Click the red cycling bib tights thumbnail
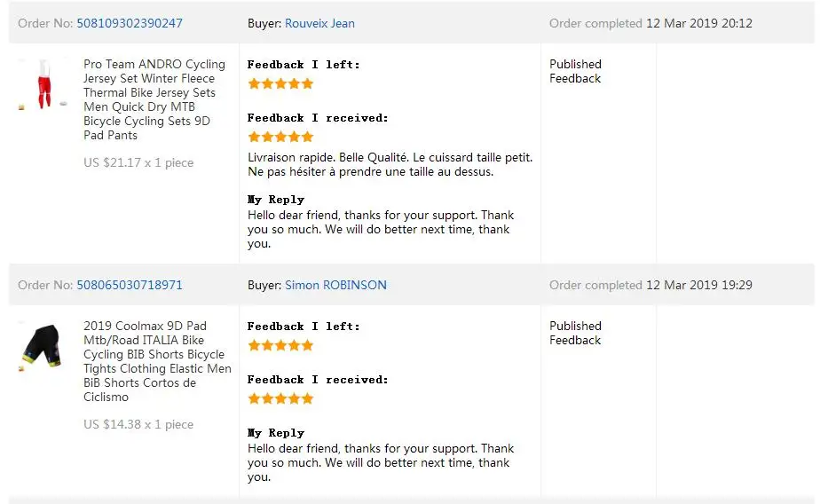The height and width of the screenshot is (504, 828). (x=43, y=84)
